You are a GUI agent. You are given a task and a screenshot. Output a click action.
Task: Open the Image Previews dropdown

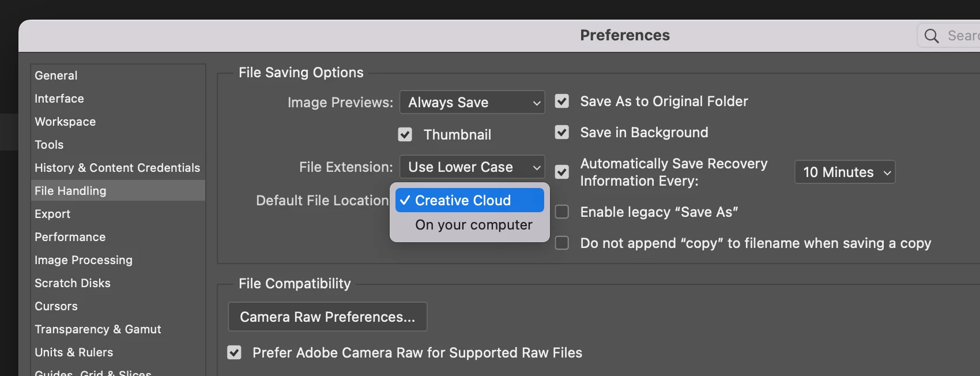(x=472, y=103)
